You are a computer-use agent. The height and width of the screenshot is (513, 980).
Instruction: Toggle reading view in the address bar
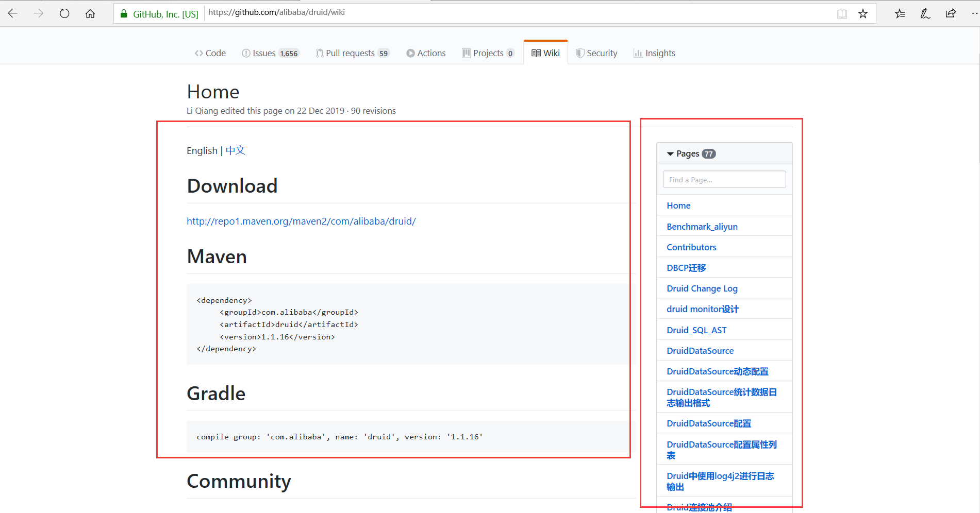(842, 13)
